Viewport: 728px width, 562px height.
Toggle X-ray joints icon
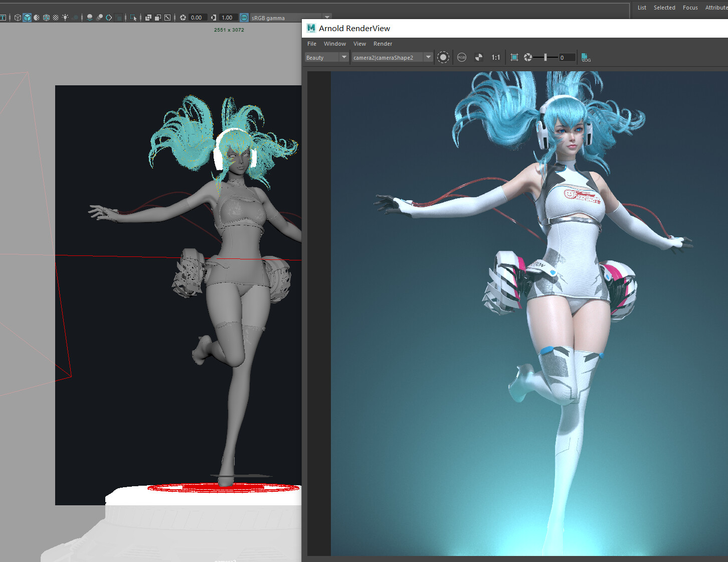167,18
